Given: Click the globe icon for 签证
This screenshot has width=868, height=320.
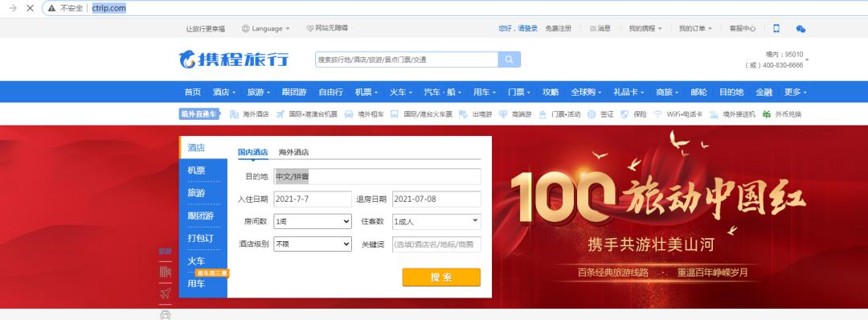Looking at the screenshot, I should click(x=592, y=114).
